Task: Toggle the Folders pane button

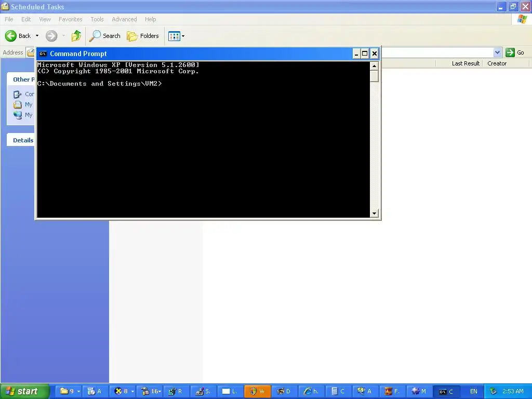Action: (x=143, y=36)
